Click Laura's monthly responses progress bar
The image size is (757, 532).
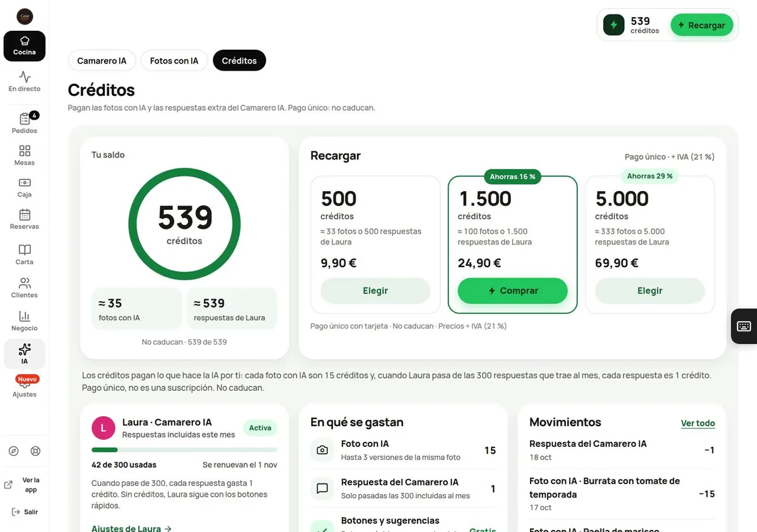[184, 449]
